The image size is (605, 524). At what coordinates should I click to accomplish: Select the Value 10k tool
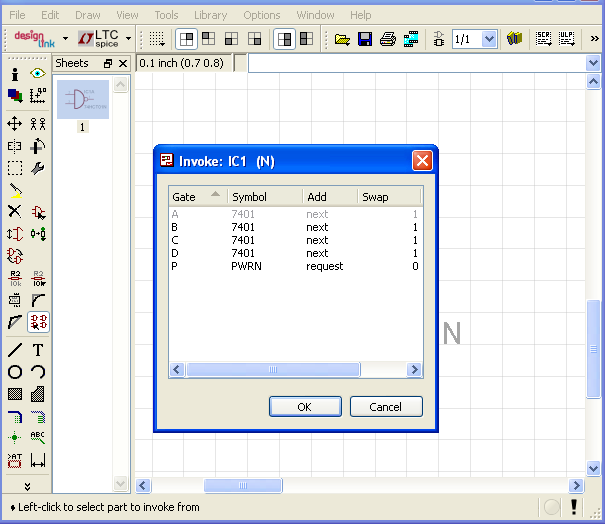(x=38, y=278)
